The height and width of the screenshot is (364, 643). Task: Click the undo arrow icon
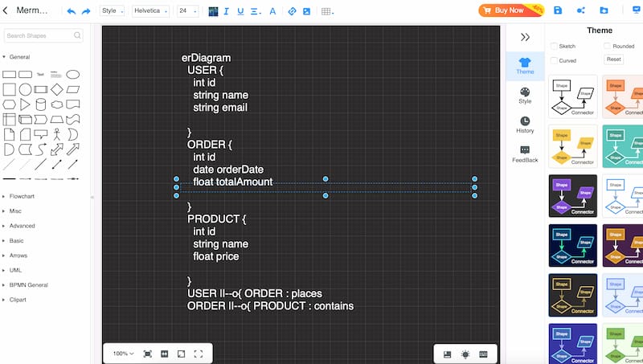(71, 11)
